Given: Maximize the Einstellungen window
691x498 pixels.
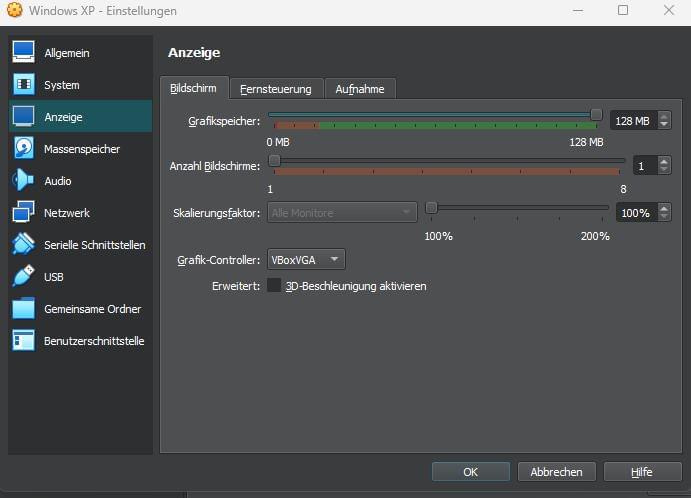Looking at the screenshot, I should (x=623, y=10).
